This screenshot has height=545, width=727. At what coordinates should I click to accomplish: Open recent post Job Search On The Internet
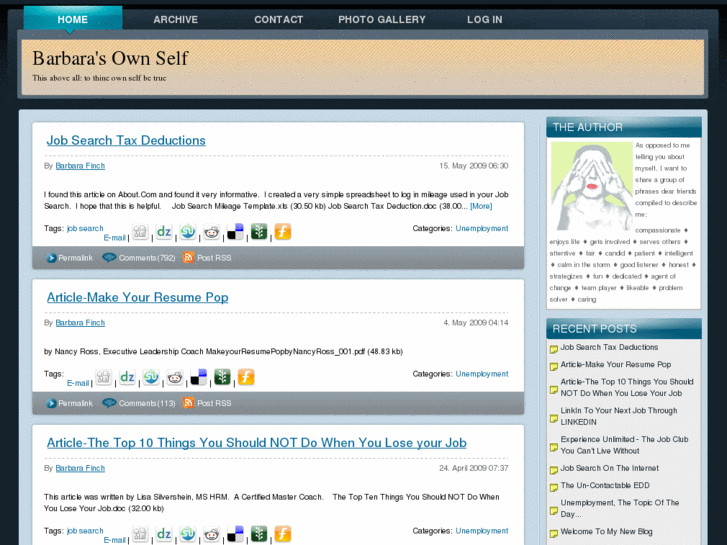click(610, 468)
